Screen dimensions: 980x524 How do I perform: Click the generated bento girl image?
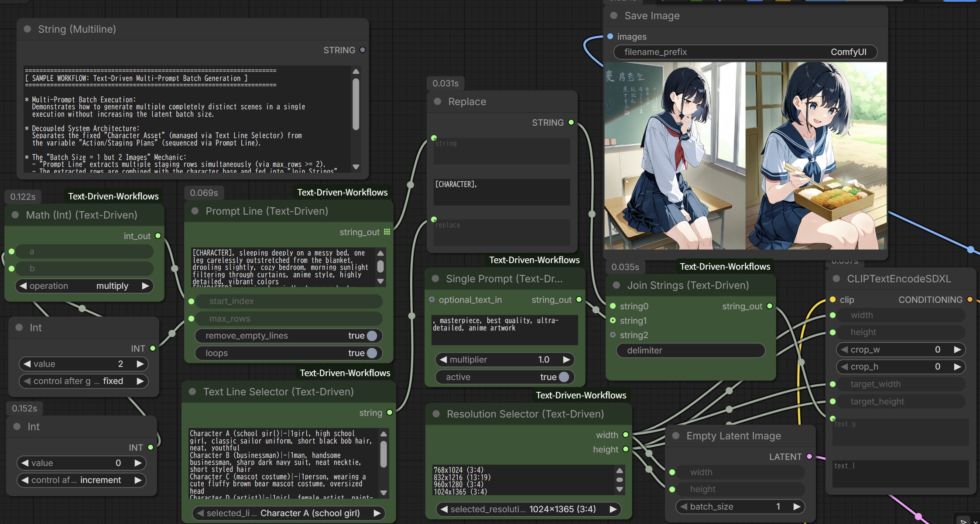tap(816, 156)
